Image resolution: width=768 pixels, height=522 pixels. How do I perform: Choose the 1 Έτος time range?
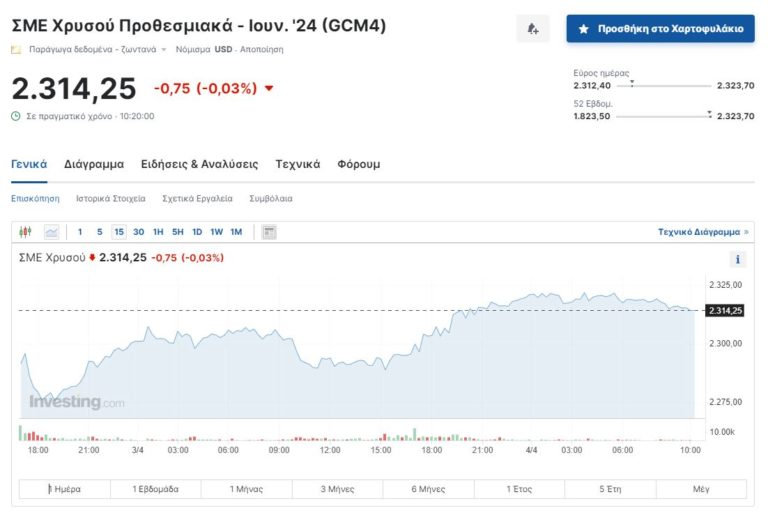(x=519, y=490)
